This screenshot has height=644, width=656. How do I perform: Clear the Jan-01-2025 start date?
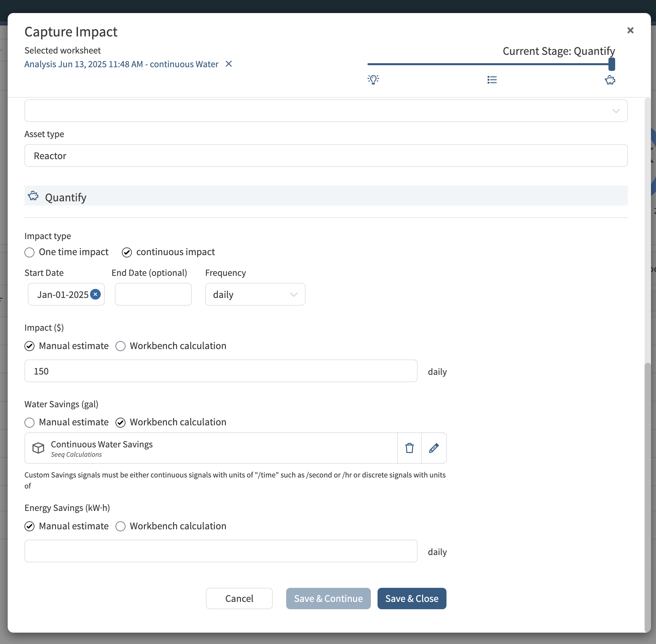[95, 294]
